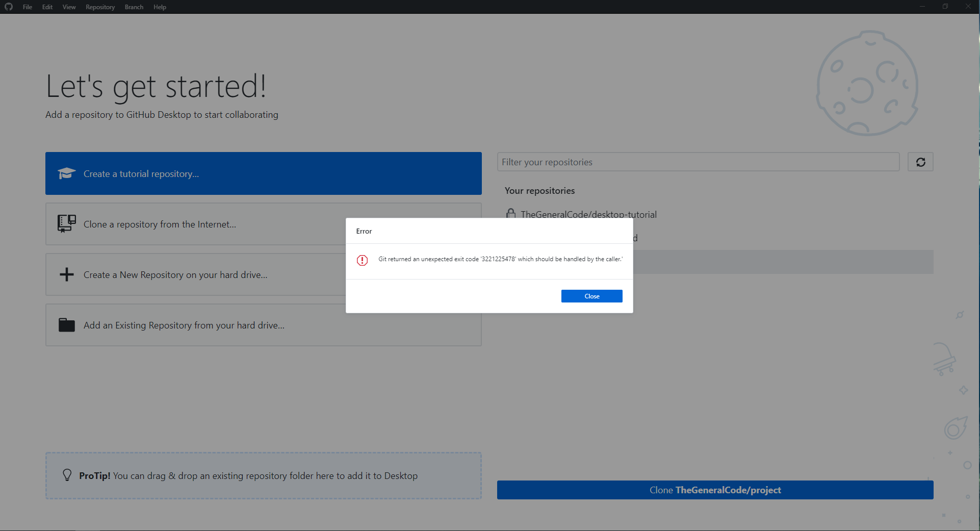980x531 pixels.
Task: Click Clone TheGeneralCode/project button
Action: [x=715, y=490]
